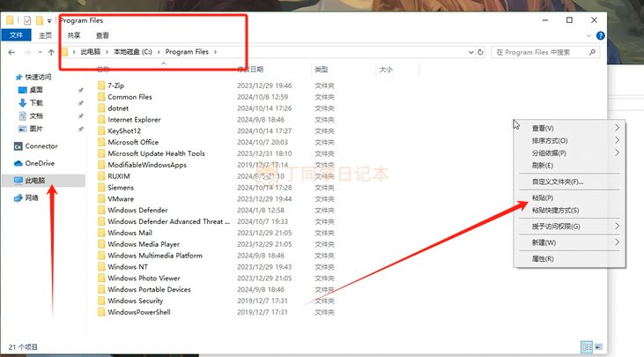This screenshot has height=357, width=644.
Task: Choose 粘贴(P) from the context menu
Action: click(x=543, y=198)
